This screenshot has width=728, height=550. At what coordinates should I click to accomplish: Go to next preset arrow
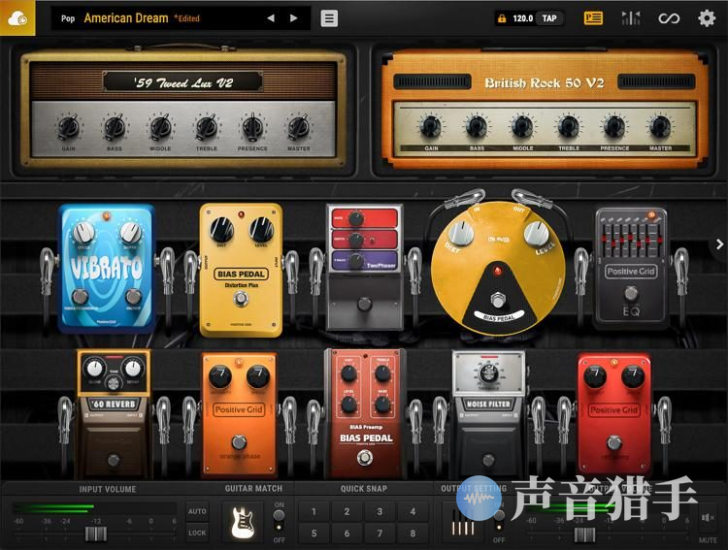click(293, 18)
